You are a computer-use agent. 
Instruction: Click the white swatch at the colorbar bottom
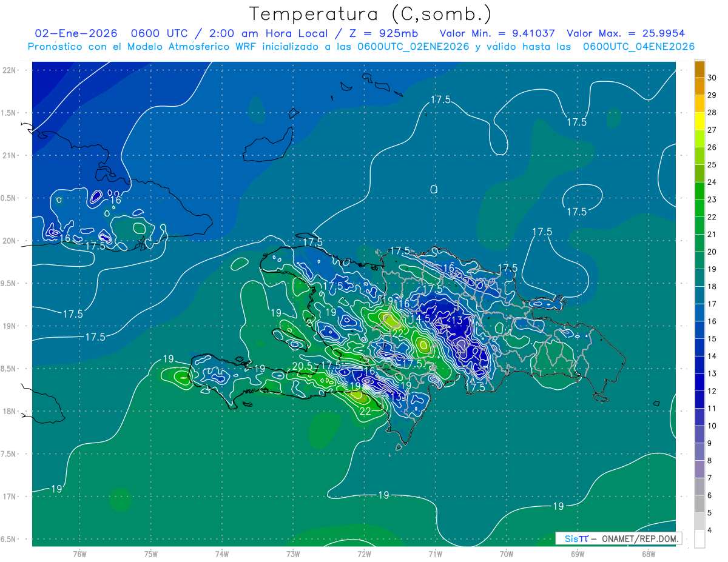pyautogui.click(x=699, y=538)
